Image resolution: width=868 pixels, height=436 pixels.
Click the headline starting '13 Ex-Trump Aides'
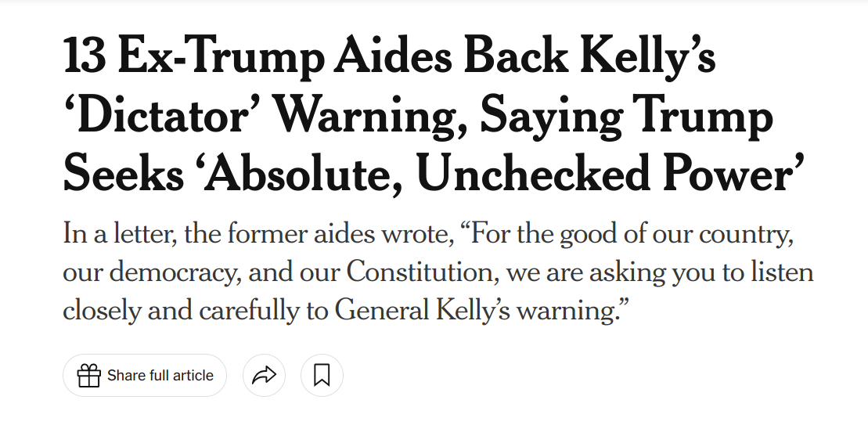434,114
